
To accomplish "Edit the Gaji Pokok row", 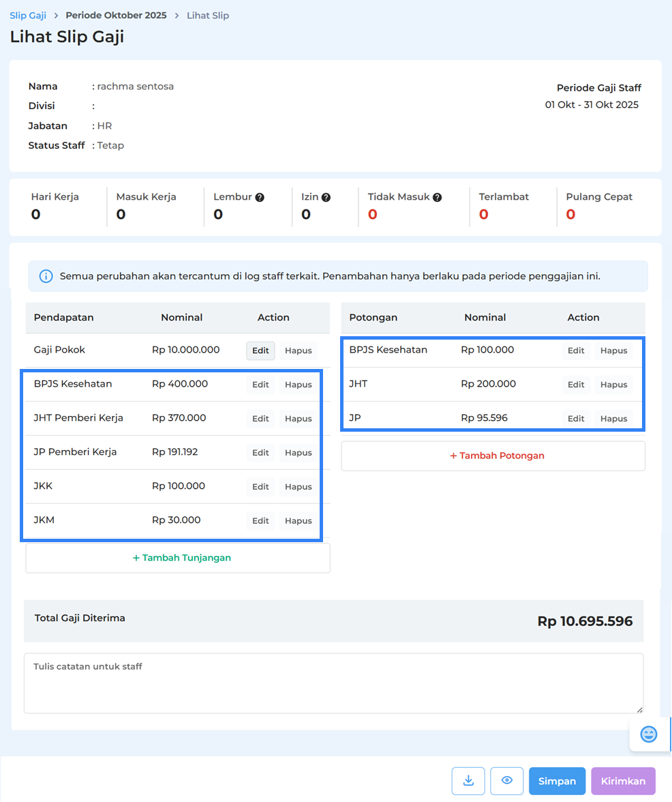I will pyautogui.click(x=260, y=351).
